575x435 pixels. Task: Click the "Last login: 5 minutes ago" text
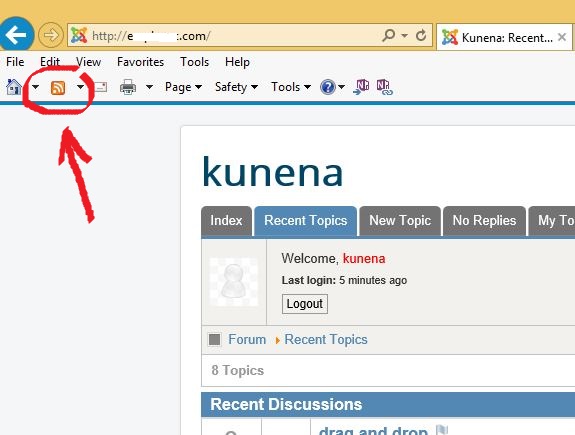click(344, 280)
